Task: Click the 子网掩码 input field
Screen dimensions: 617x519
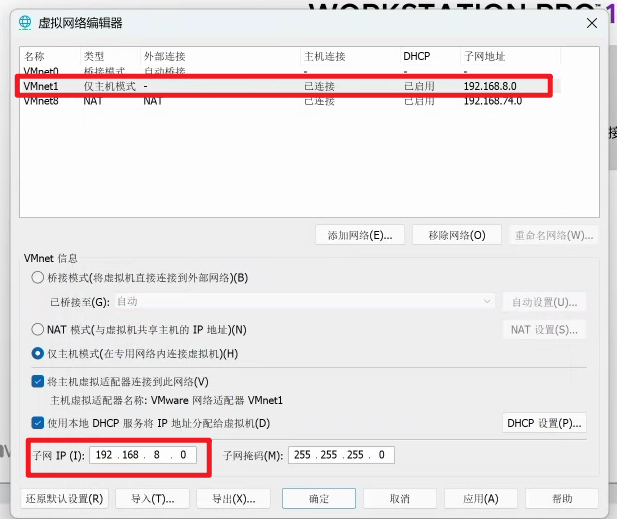Action: tap(341, 455)
